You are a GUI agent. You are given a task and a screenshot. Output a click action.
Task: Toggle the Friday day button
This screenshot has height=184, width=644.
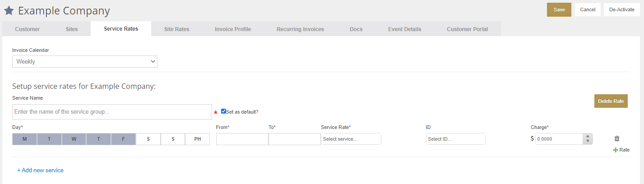(x=124, y=139)
